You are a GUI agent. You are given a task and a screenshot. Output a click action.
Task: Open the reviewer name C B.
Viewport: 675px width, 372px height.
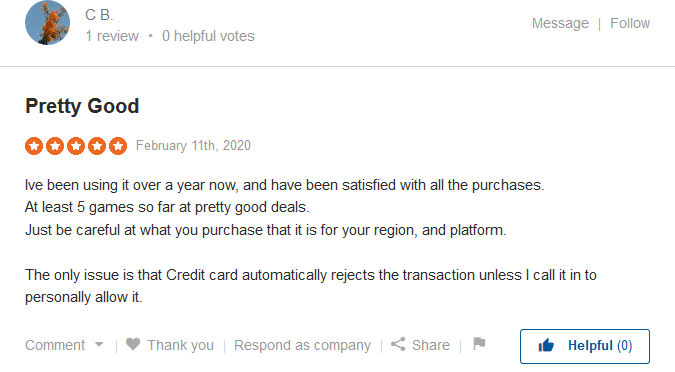99,15
